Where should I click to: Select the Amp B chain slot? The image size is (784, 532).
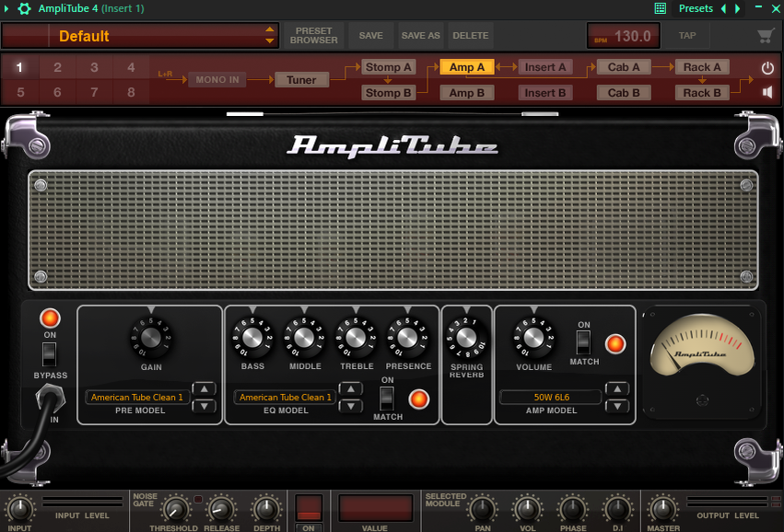[466, 92]
